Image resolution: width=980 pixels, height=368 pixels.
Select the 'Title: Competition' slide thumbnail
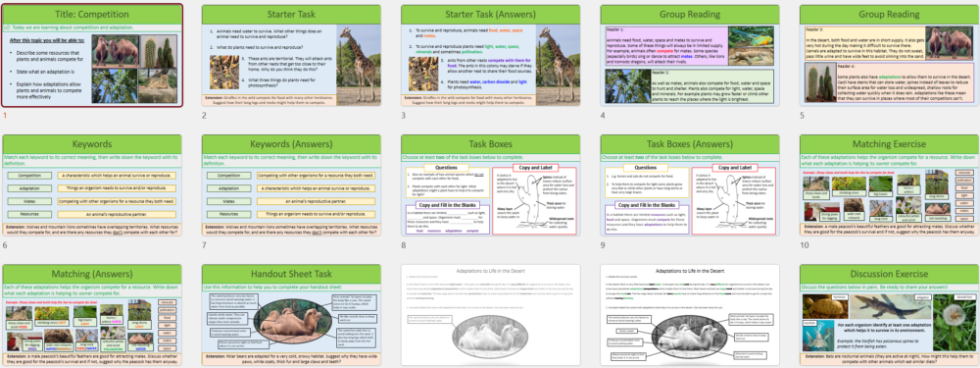(92, 55)
